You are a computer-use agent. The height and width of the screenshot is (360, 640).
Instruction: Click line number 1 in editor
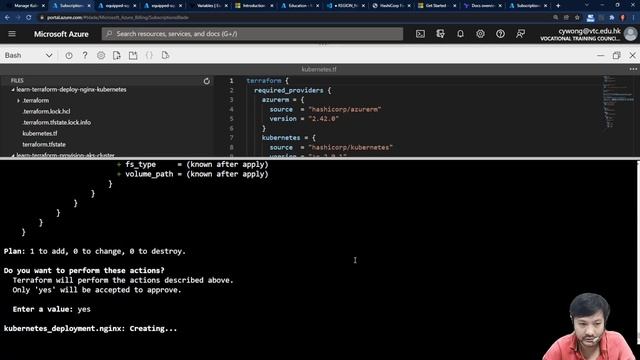coord(231,81)
